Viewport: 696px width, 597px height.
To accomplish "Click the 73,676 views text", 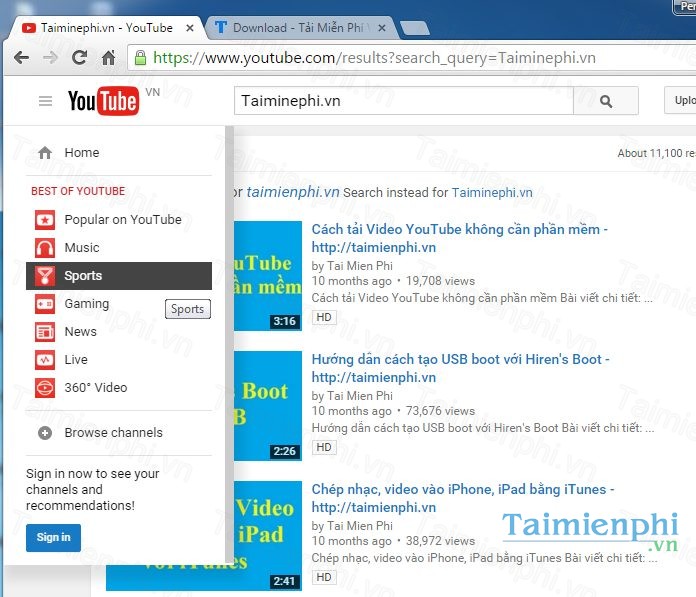I will (440, 411).
